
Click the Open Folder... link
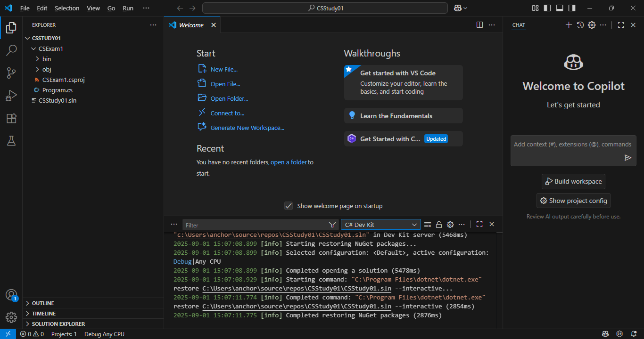point(229,98)
